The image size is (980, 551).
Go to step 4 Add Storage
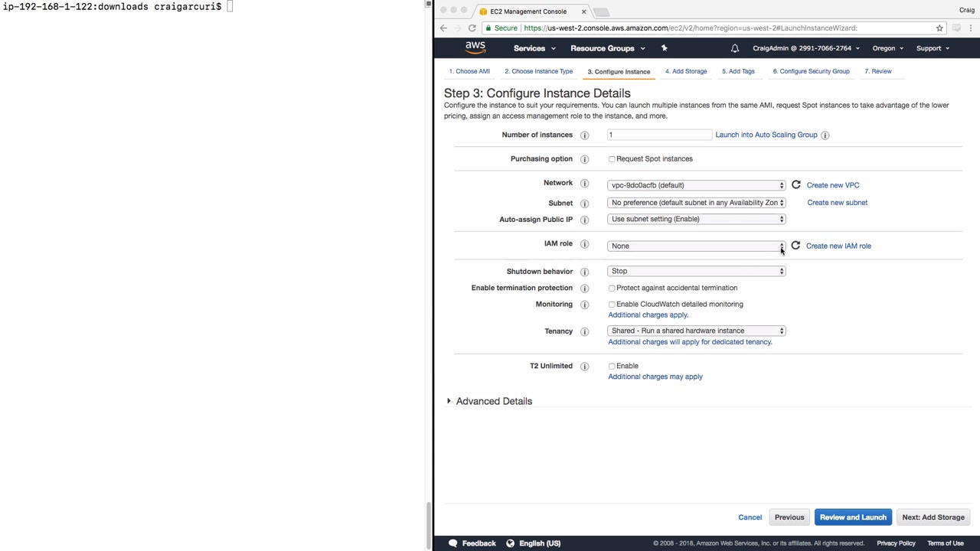[x=686, y=71]
